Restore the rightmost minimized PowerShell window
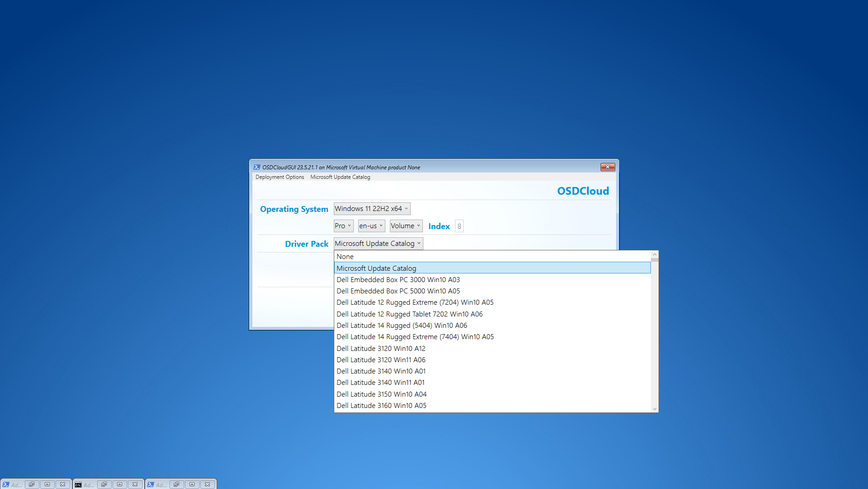Screen dimensions: 868x489 [176, 484]
